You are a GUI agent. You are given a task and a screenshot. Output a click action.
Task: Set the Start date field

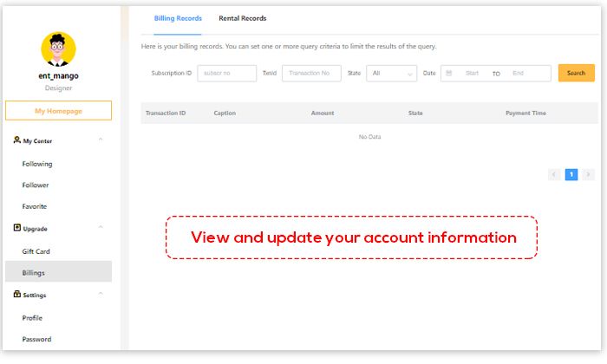pyautogui.click(x=472, y=73)
